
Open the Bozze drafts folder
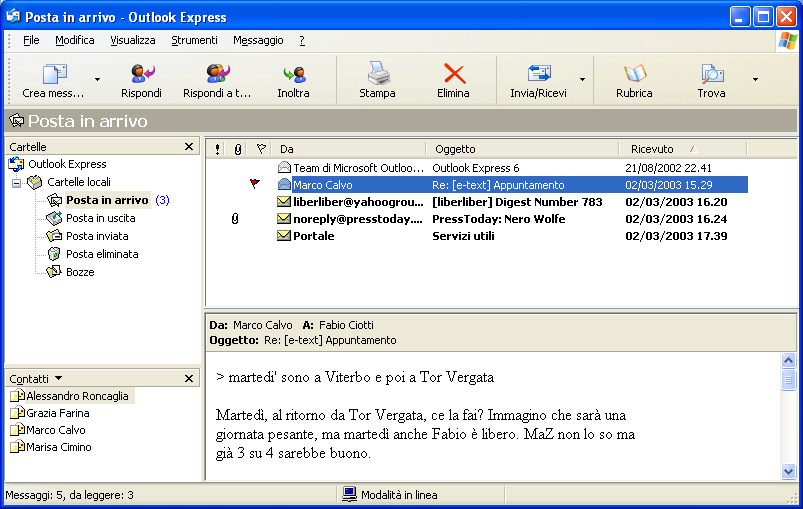[x=80, y=272]
